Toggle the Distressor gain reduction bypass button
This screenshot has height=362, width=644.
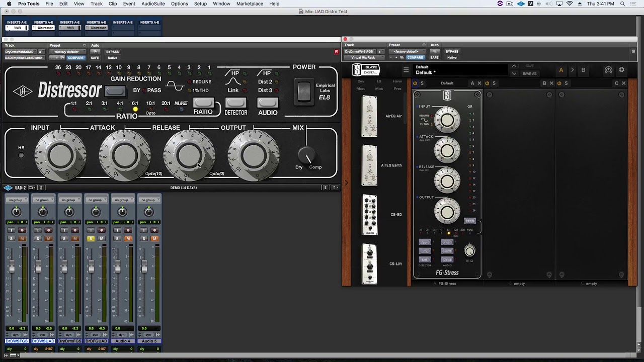tap(115, 91)
